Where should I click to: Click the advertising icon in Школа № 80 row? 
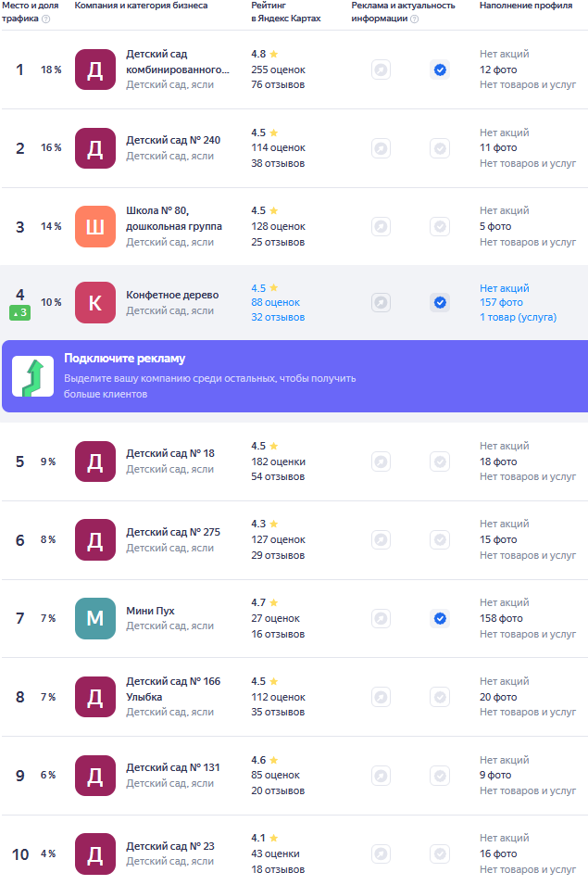pyautogui.click(x=381, y=226)
